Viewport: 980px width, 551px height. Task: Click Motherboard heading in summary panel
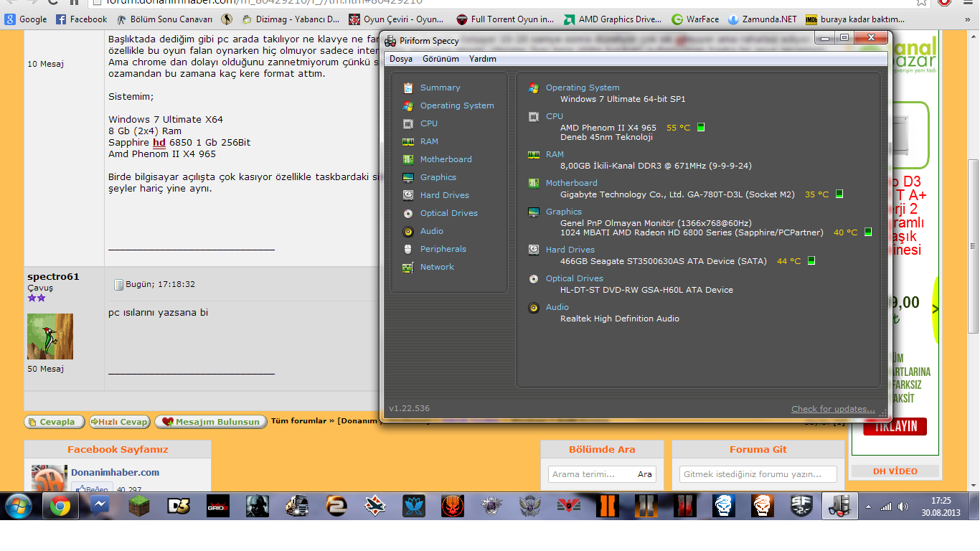click(571, 183)
